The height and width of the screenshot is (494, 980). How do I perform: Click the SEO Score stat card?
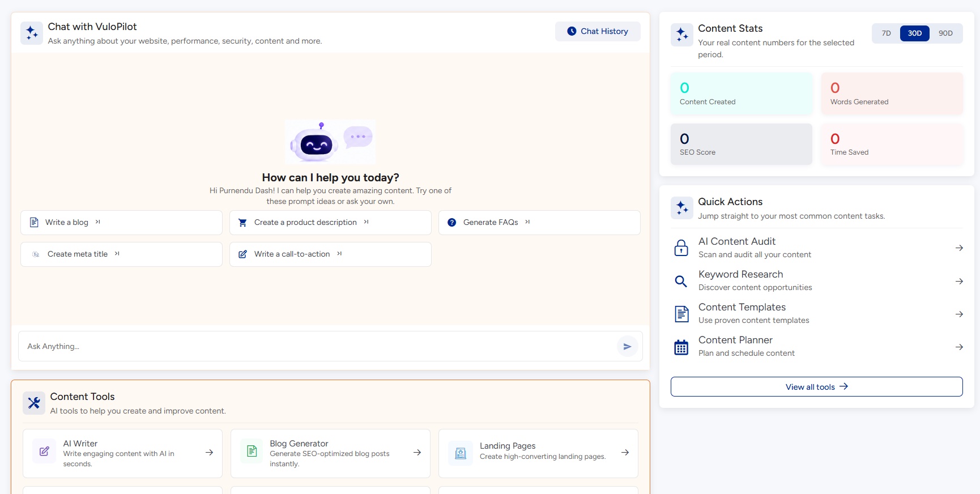[x=742, y=144]
